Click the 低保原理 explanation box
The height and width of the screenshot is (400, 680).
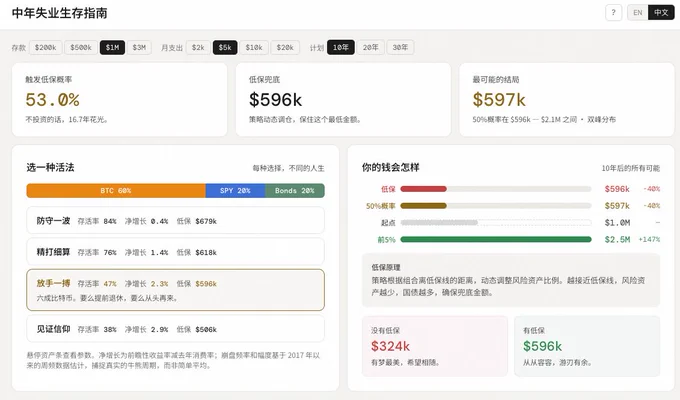click(511, 280)
